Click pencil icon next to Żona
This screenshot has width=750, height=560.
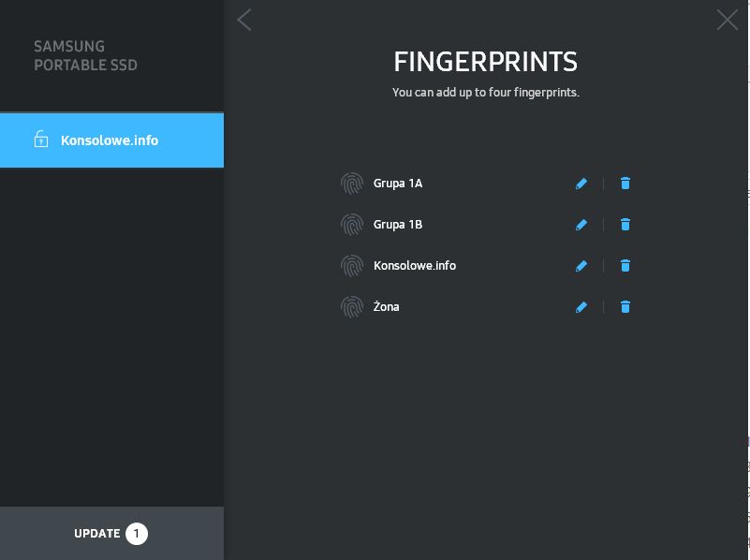click(x=581, y=307)
